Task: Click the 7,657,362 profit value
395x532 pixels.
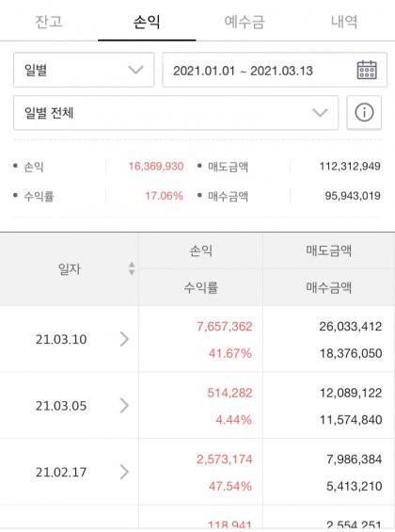Action: click(x=225, y=327)
